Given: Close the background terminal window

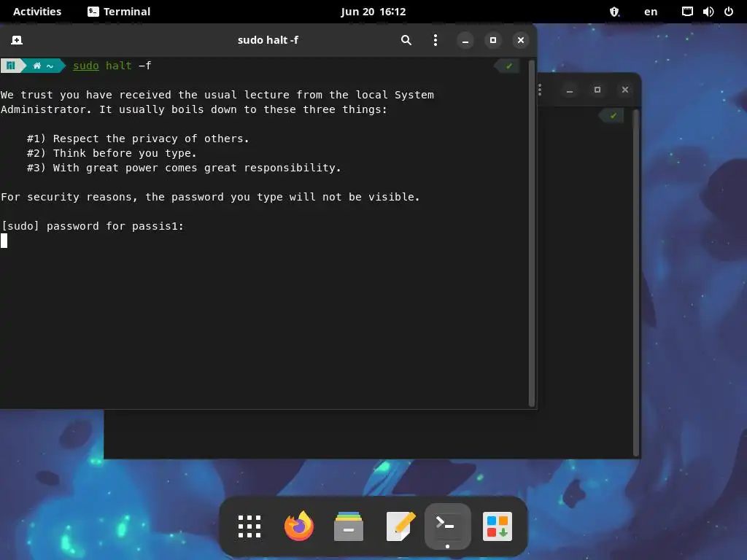Looking at the screenshot, I should tap(625, 90).
